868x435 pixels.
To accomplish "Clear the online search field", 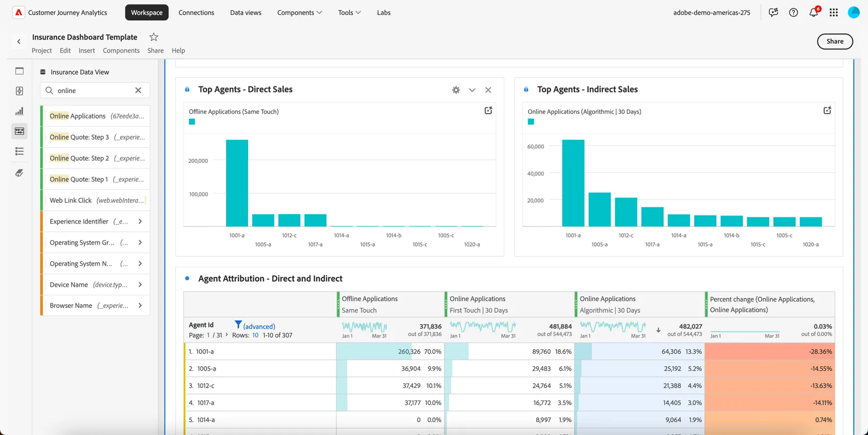I will click(138, 90).
